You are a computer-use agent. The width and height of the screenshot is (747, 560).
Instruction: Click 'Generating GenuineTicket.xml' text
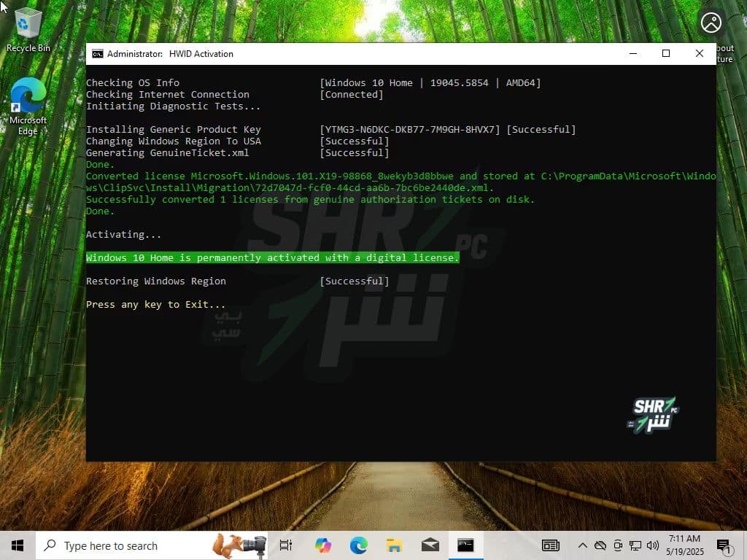[167, 153]
